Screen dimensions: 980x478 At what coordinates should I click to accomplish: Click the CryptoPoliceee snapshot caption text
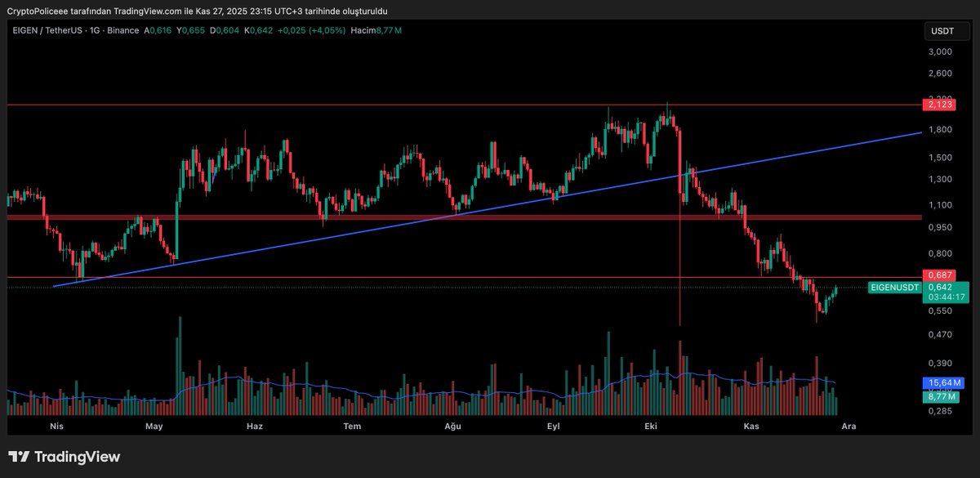(197, 11)
